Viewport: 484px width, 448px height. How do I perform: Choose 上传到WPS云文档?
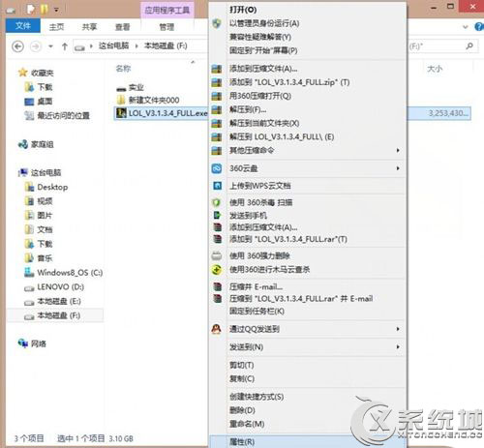click(260, 186)
